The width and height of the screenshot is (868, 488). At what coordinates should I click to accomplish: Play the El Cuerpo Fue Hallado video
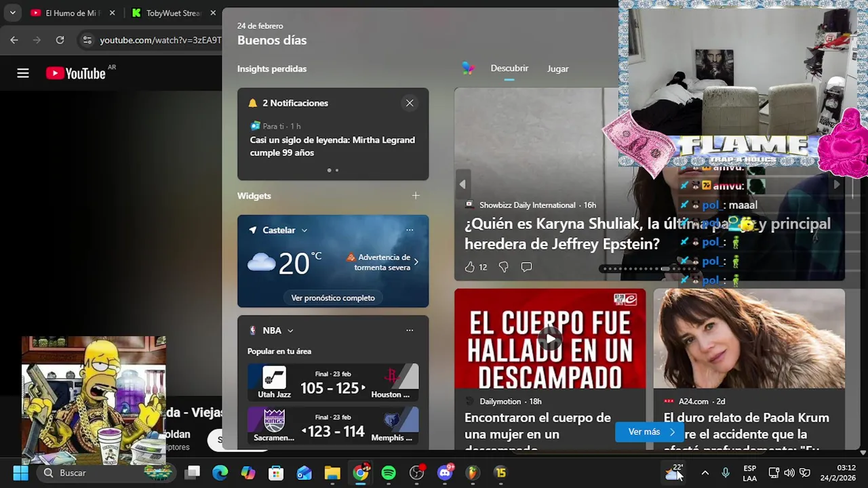tap(550, 338)
